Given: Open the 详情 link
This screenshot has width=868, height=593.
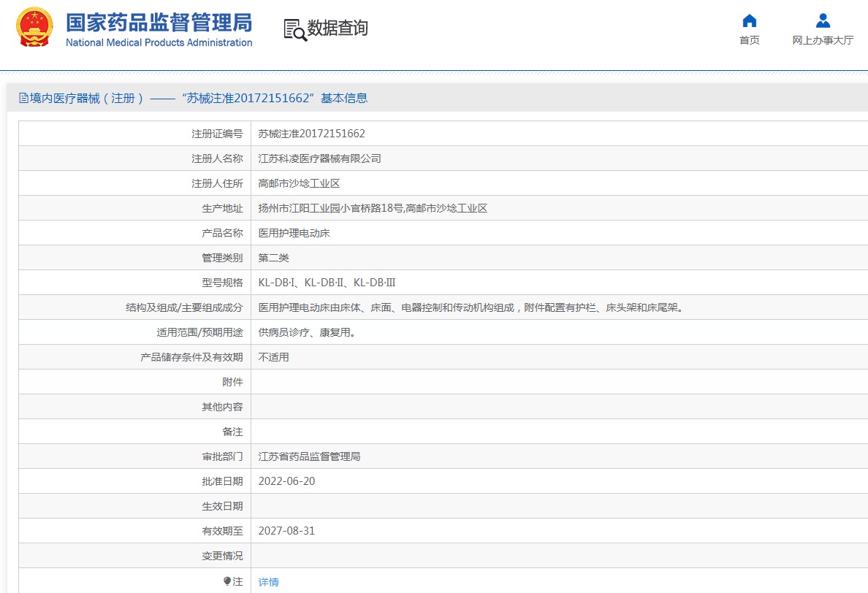Looking at the screenshot, I should click(268, 582).
